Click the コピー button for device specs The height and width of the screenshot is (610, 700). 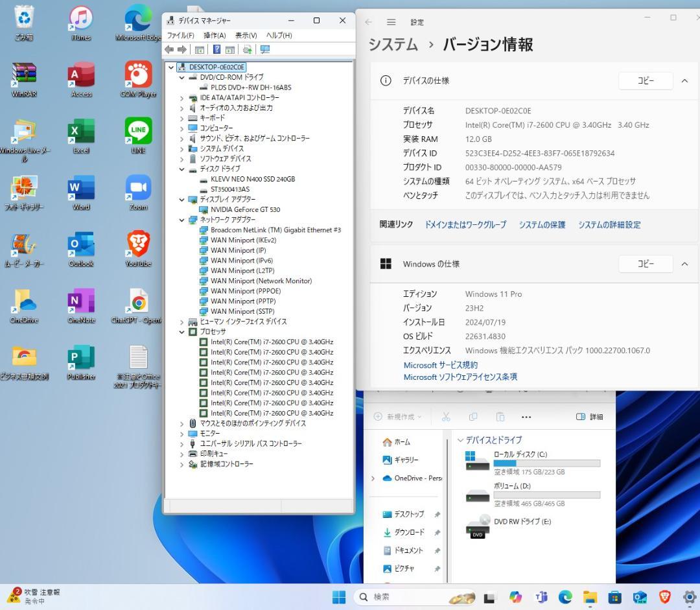(x=645, y=80)
